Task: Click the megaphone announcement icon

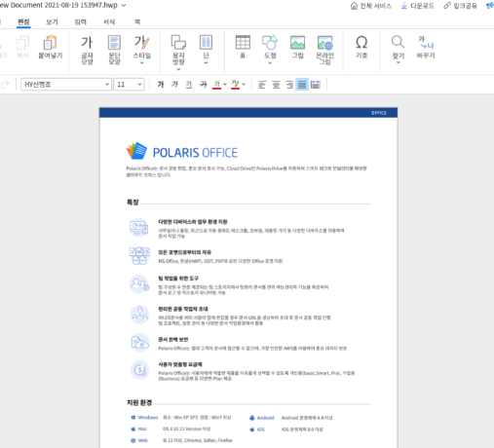Action: (x=490, y=6)
